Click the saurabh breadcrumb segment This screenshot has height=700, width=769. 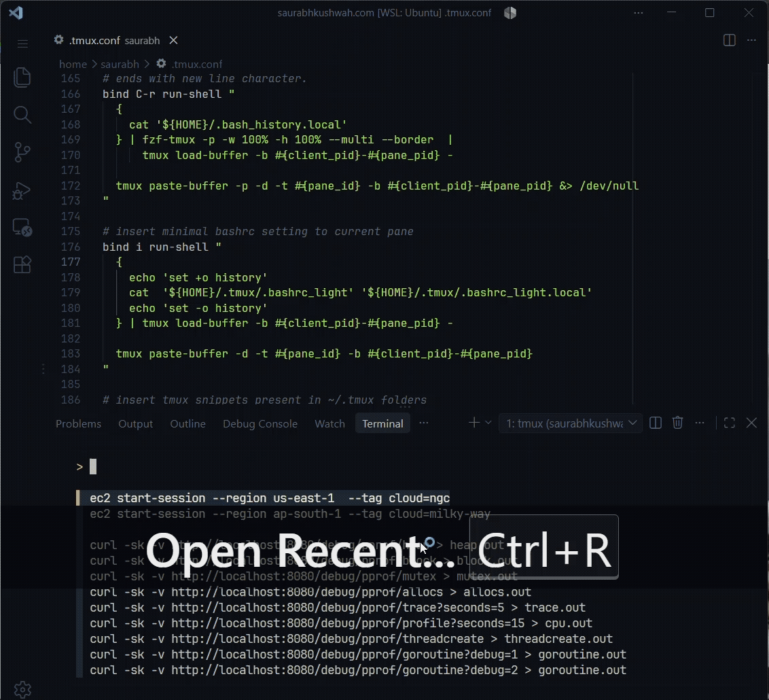pyautogui.click(x=120, y=65)
